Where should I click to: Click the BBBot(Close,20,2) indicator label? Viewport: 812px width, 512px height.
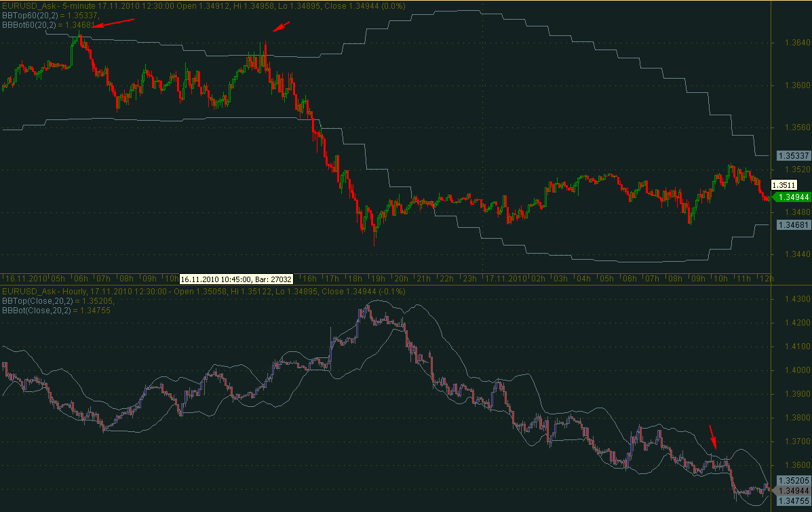tap(58, 310)
